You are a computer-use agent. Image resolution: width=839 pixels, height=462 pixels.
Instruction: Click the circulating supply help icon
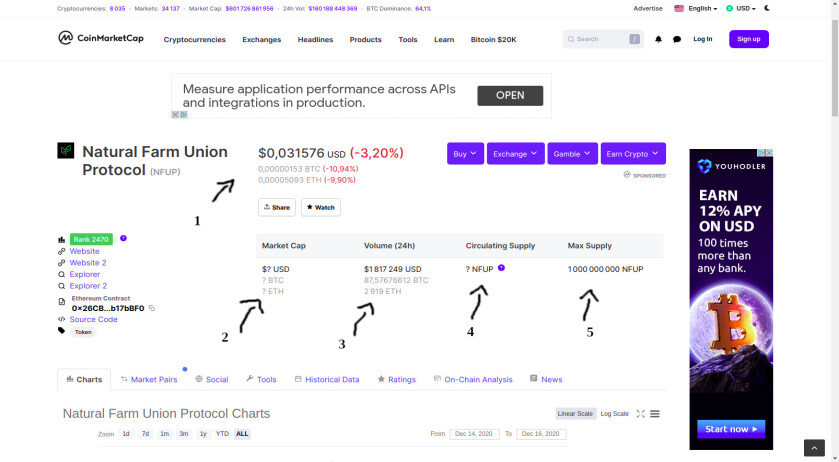[501, 268]
